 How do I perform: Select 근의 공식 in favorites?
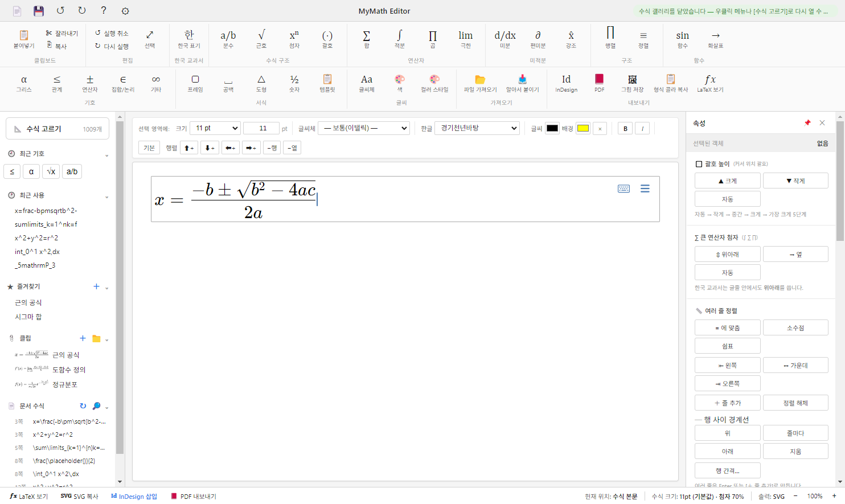point(28,302)
